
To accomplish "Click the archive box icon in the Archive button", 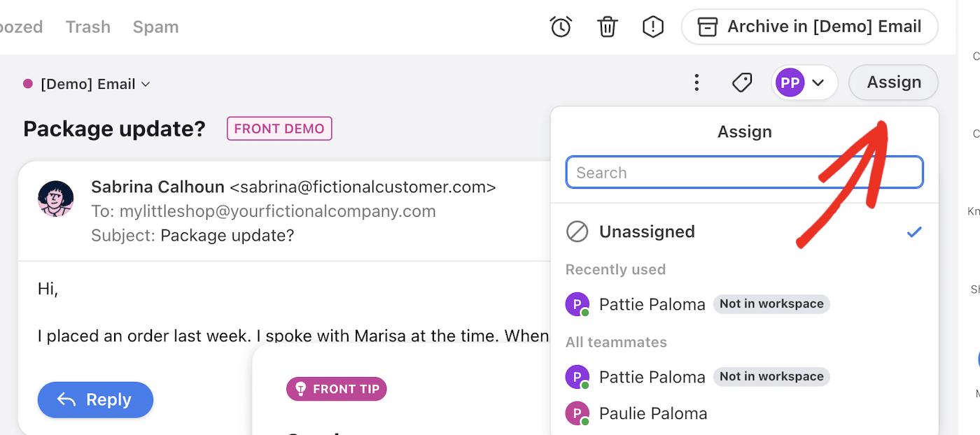I will point(707,27).
